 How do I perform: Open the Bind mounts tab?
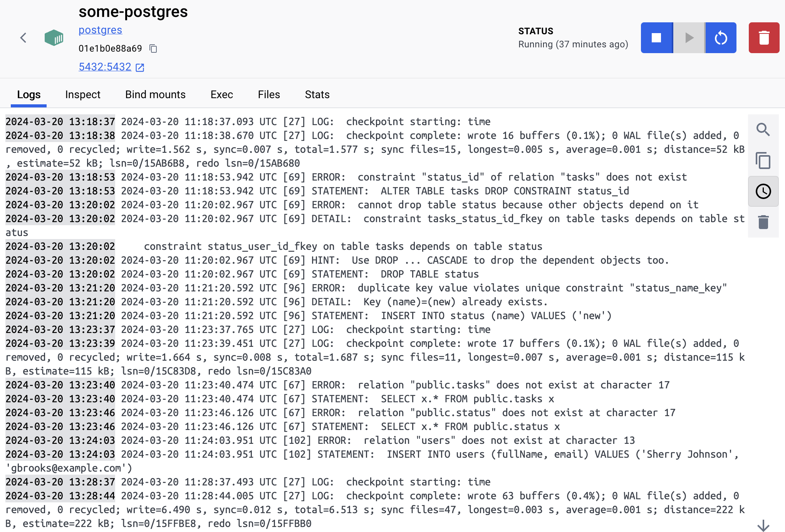(155, 95)
